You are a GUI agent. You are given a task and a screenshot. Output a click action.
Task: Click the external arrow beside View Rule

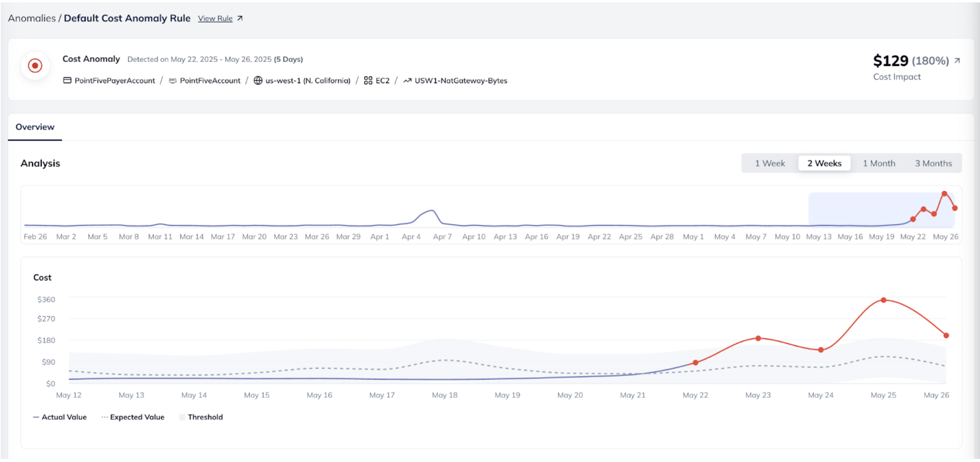click(240, 18)
